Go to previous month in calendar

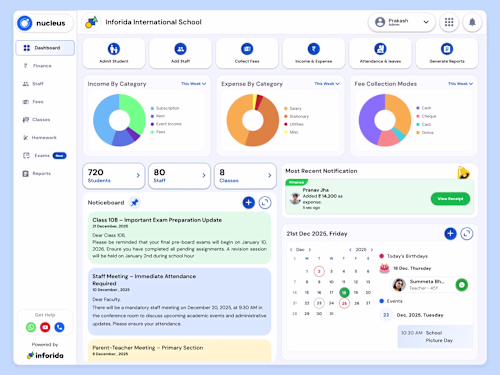[291, 249]
